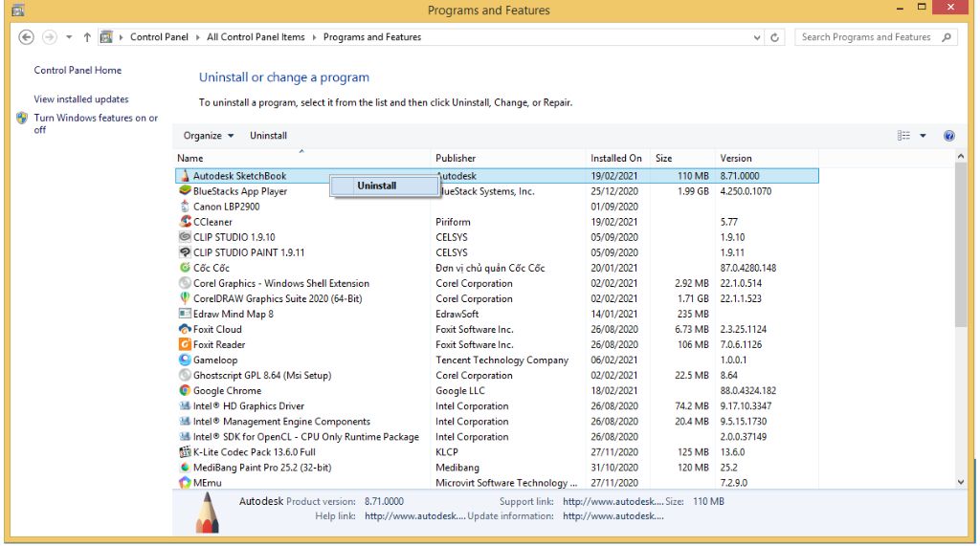Click the CorelDRAW Graphics Suite balloon icon

coord(185,298)
